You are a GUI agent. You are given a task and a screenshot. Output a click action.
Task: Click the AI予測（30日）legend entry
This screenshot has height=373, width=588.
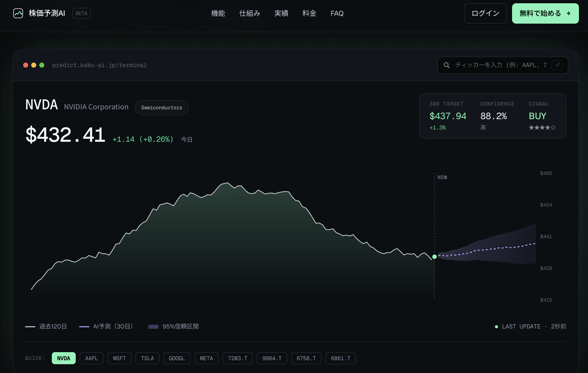coord(106,327)
